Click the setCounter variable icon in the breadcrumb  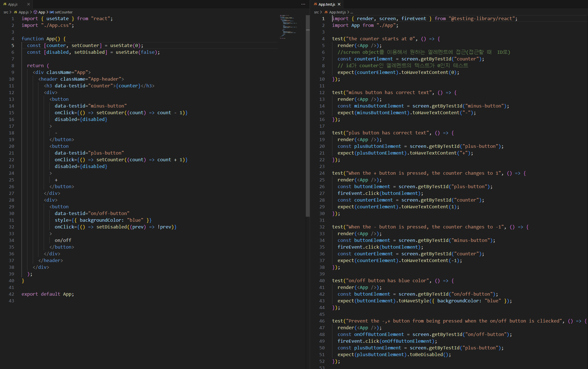pos(52,12)
